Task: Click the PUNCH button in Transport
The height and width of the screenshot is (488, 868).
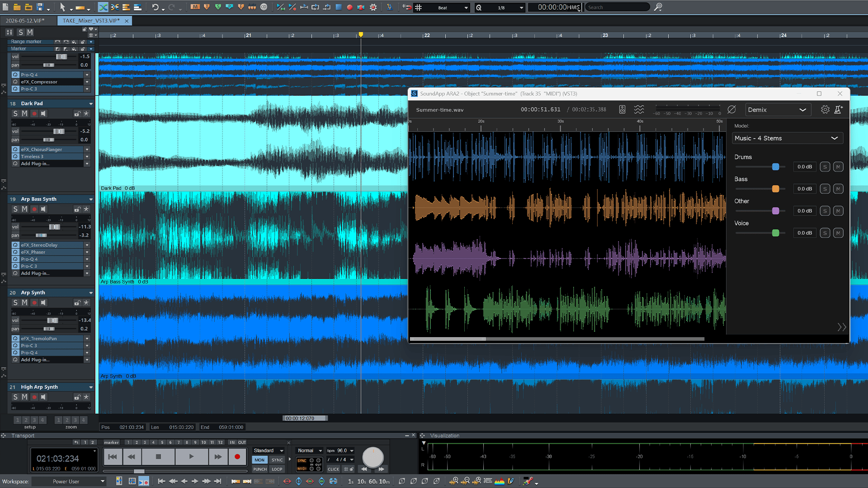Action: [x=259, y=469]
